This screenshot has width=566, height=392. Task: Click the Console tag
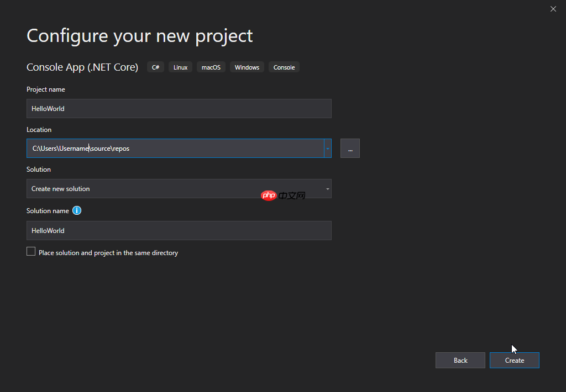pos(284,67)
